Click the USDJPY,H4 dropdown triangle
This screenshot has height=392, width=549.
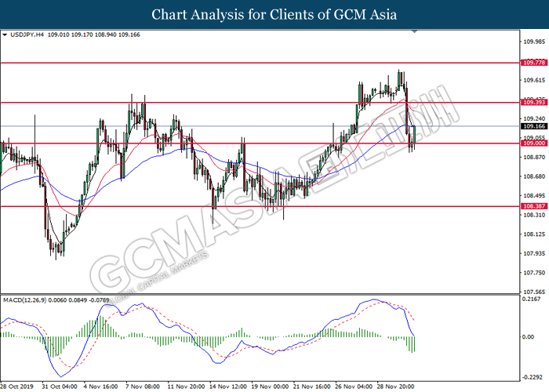pyautogui.click(x=5, y=34)
